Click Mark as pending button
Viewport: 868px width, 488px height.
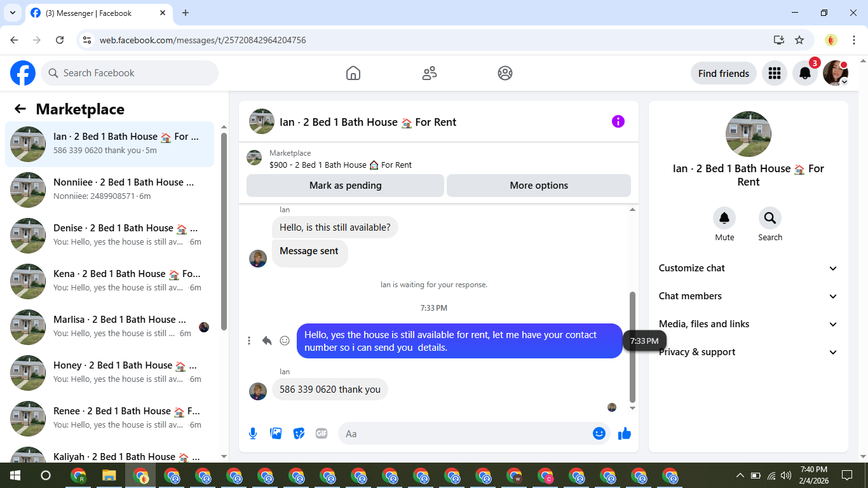pyautogui.click(x=345, y=186)
